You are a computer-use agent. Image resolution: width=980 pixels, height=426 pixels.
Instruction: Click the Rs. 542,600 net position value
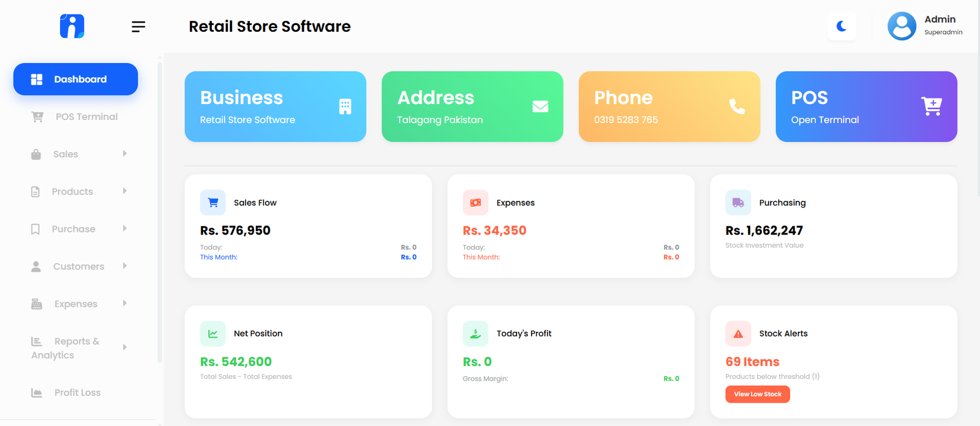coord(236,362)
